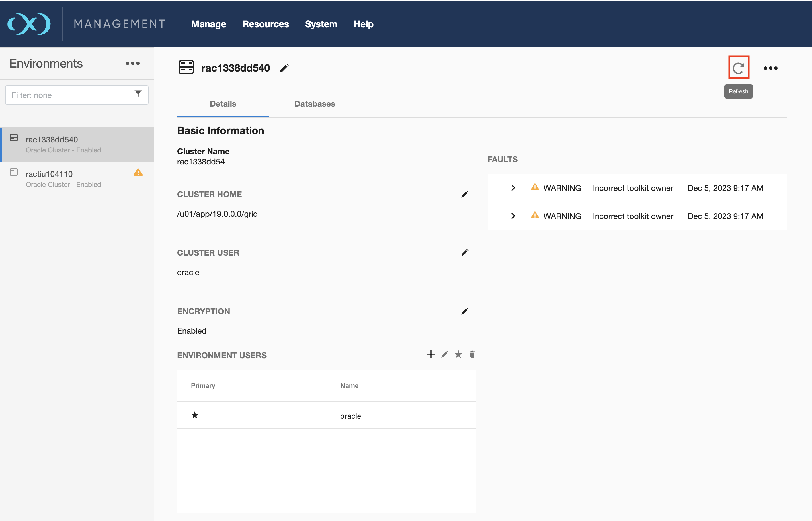The height and width of the screenshot is (521, 812).
Task: Click the Filter: none input field
Action: coord(68,95)
